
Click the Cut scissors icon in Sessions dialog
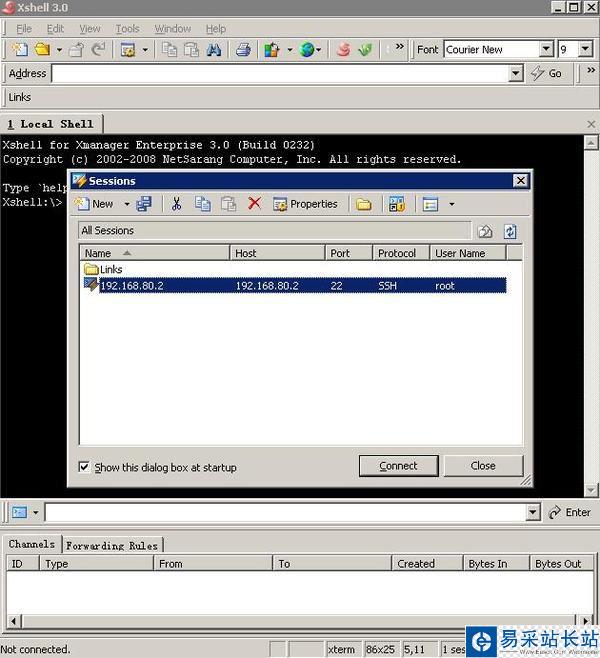[x=177, y=204]
